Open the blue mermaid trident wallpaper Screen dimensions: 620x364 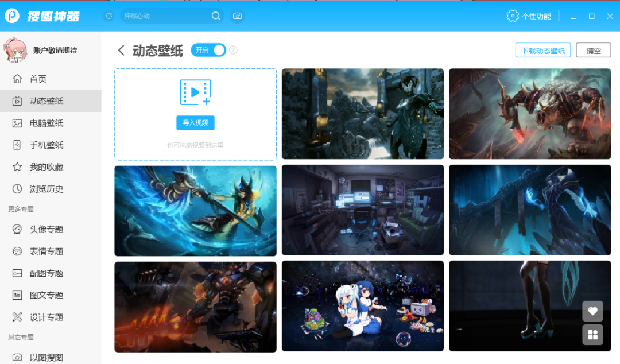(x=195, y=211)
